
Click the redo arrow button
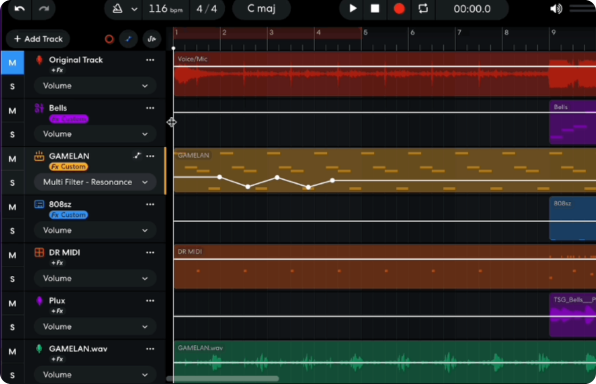pos(44,8)
